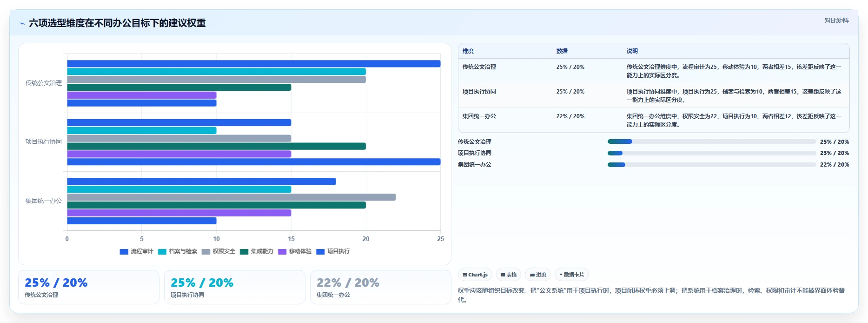The height and width of the screenshot is (323, 868).
Task: Click the footnote paragraph starting 权重应该随组织目标改变
Action: [651, 295]
